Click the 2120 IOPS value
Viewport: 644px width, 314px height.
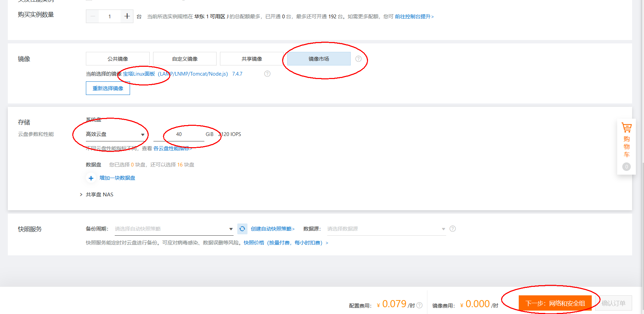[x=230, y=134]
